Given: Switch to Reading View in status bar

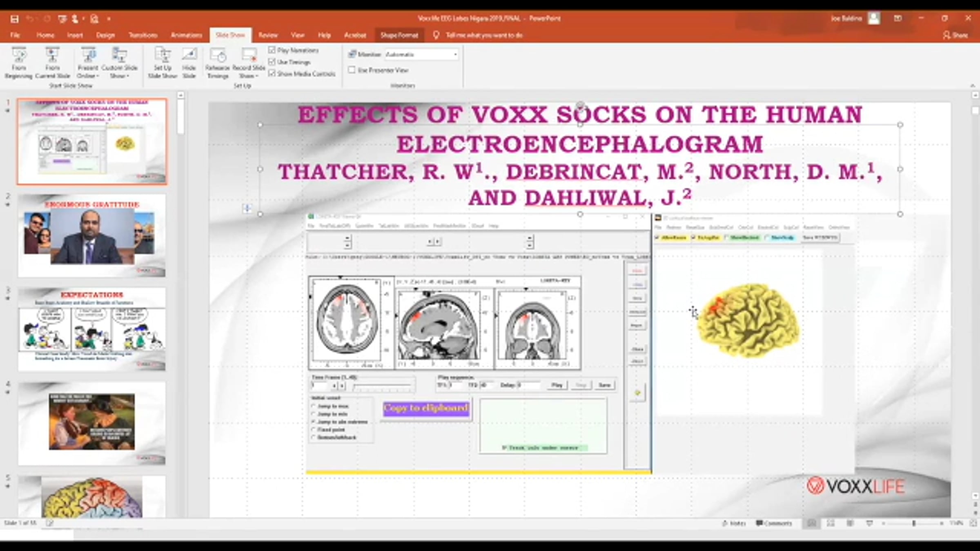Looking at the screenshot, I should (850, 523).
